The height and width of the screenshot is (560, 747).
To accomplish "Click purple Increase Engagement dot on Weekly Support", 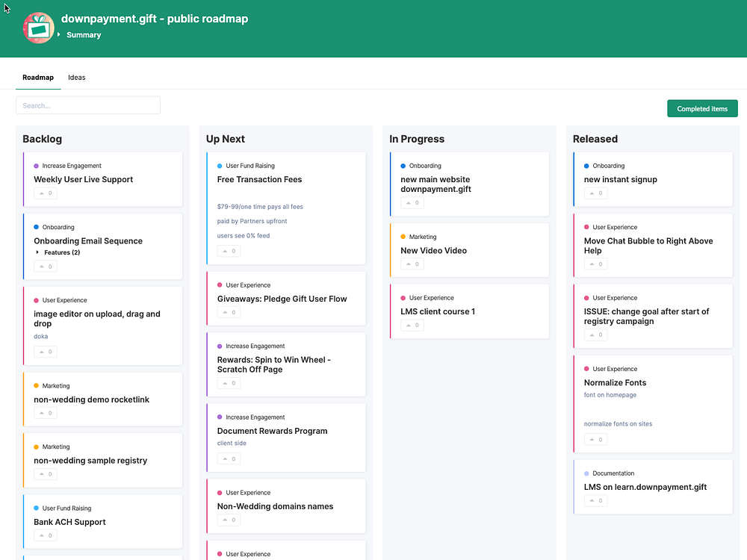I will [36, 166].
